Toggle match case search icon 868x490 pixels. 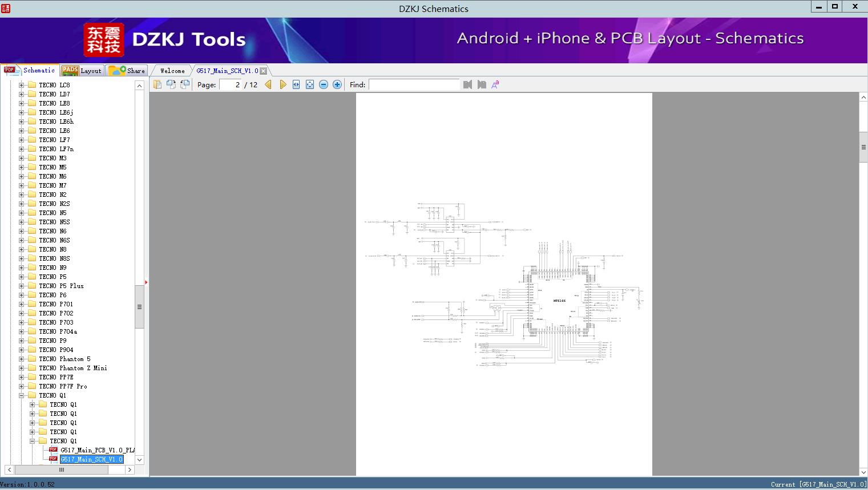point(495,84)
